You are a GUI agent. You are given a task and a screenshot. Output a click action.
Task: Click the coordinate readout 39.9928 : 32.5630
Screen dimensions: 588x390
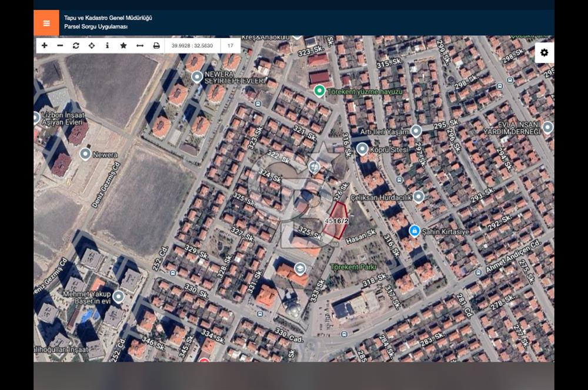coord(192,46)
